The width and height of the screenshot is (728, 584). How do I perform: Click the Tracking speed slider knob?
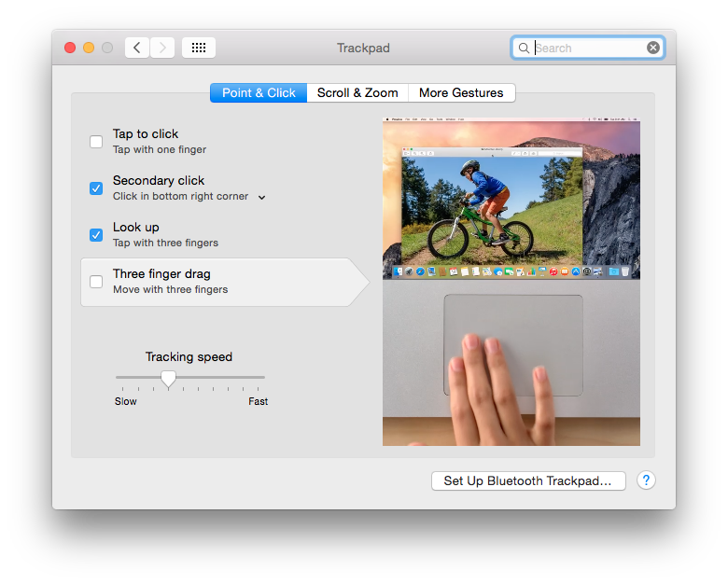(169, 379)
